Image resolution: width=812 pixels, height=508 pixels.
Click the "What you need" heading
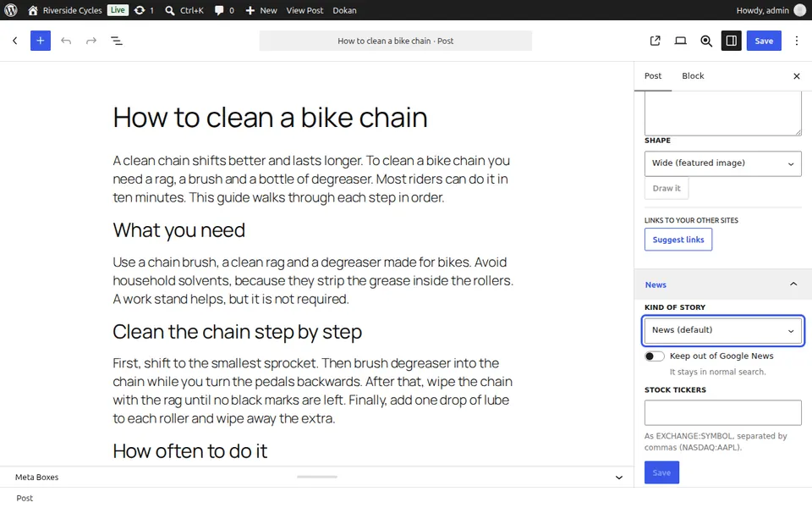tap(178, 230)
